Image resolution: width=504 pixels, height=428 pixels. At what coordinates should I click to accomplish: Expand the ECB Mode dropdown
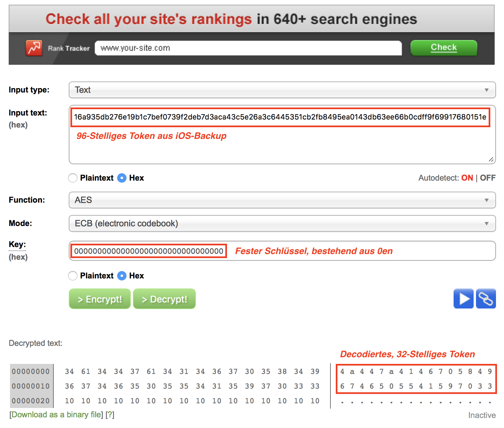point(282,223)
